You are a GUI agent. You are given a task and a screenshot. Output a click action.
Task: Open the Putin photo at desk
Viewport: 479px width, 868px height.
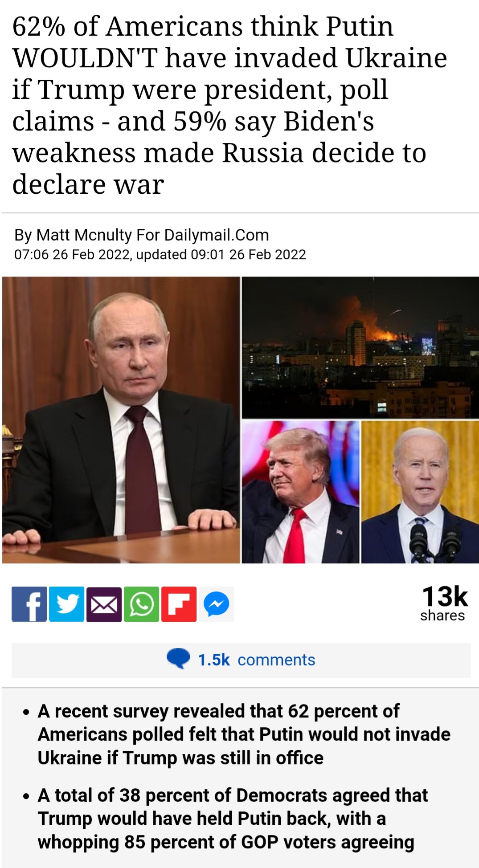click(121, 420)
